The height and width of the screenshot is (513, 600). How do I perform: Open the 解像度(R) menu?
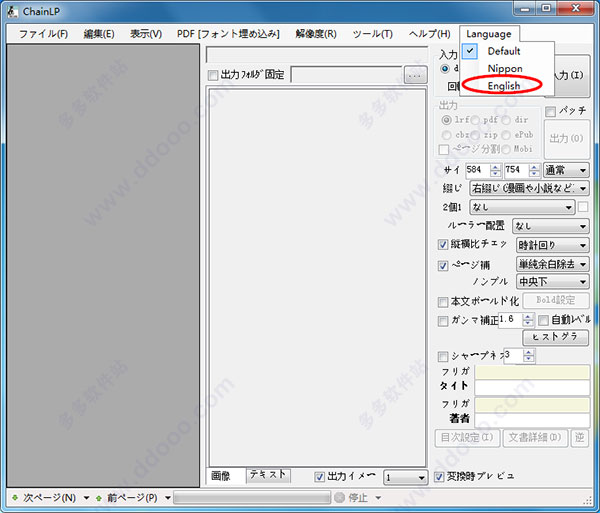(x=316, y=34)
